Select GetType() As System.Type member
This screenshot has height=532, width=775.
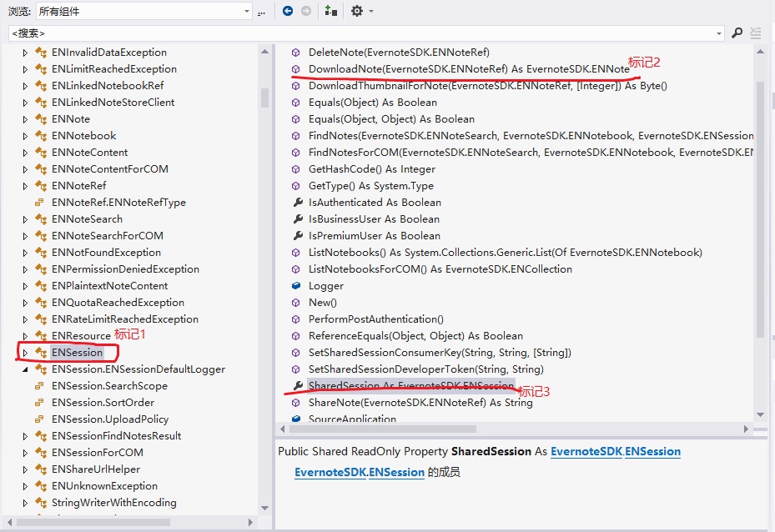click(x=371, y=186)
